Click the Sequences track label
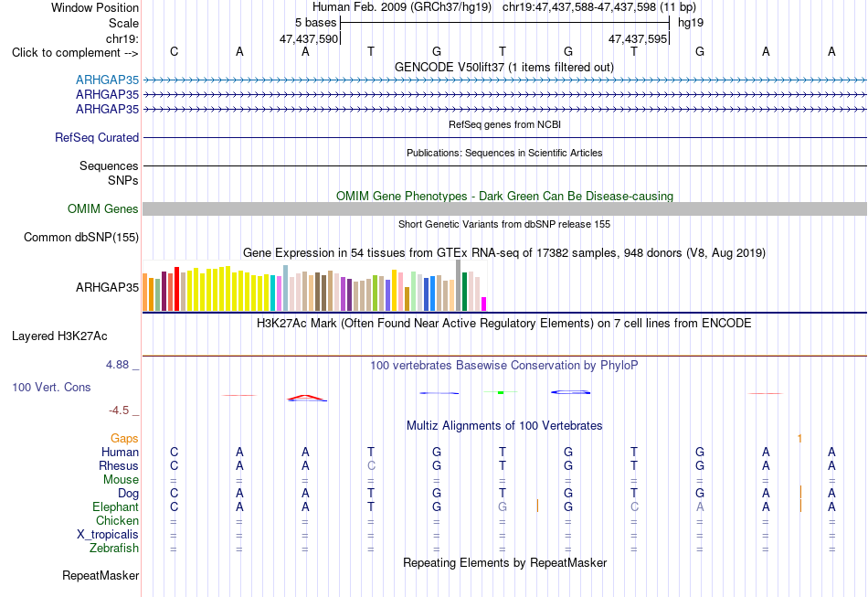The width and height of the screenshot is (868, 597). click(109, 165)
